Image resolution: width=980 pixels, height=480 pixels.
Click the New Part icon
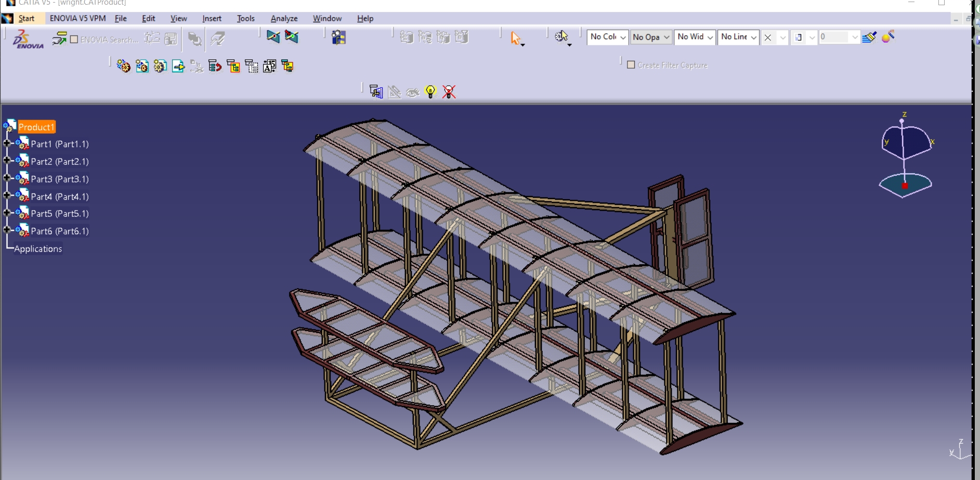[x=160, y=66]
